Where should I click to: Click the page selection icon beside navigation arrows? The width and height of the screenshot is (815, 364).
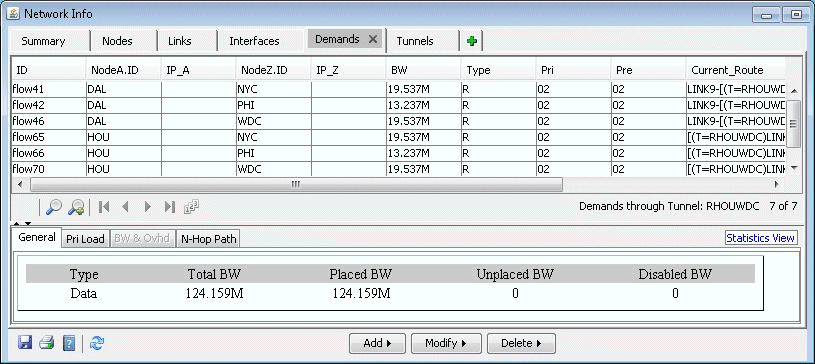191,207
